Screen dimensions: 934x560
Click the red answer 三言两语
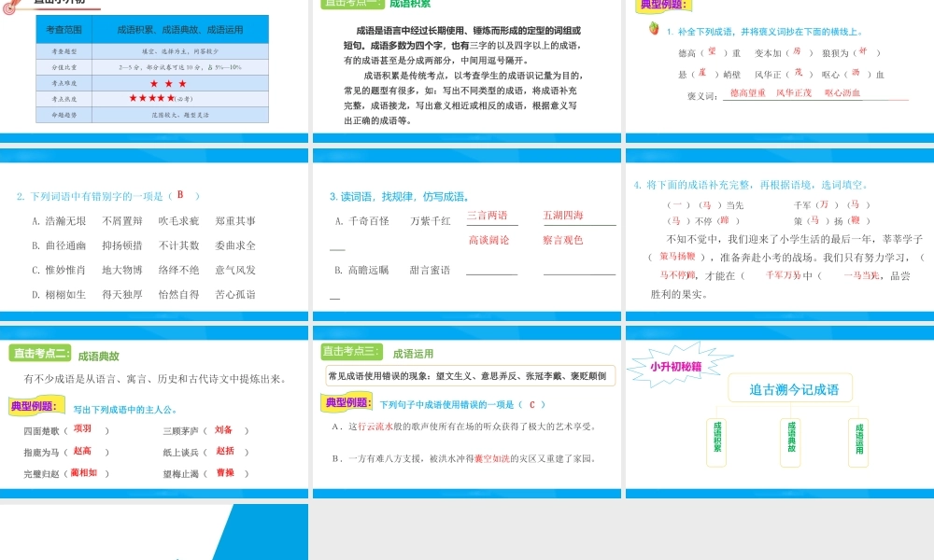click(488, 215)
